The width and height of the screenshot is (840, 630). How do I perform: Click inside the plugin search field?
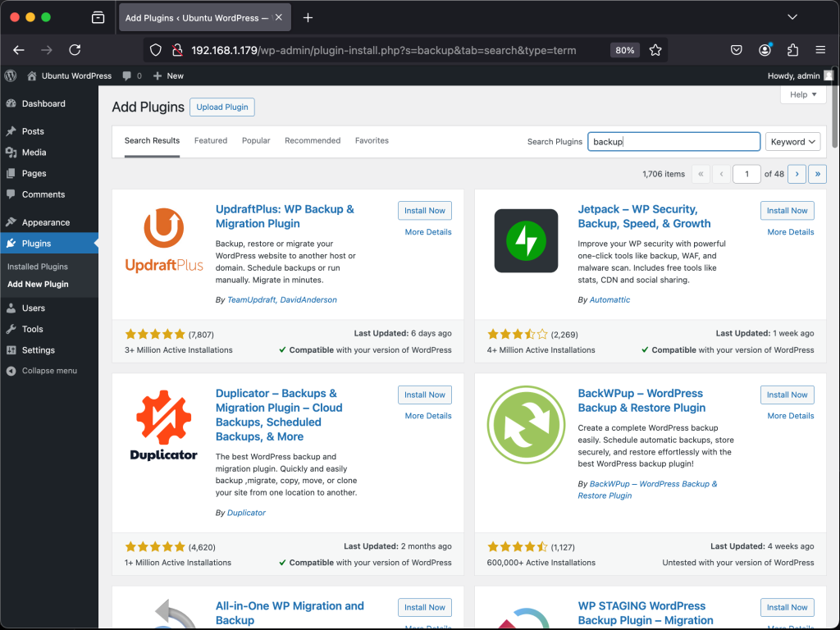click(x=673, y=141)
